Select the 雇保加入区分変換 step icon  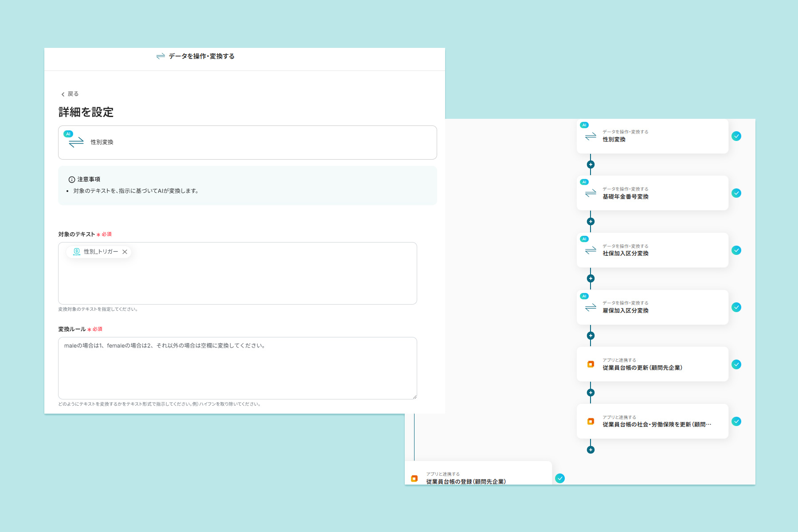point(591,308)
